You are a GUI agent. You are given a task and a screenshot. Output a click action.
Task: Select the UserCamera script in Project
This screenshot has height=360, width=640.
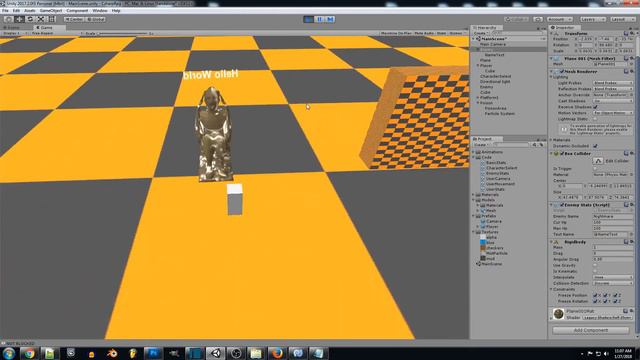[498, 179]
